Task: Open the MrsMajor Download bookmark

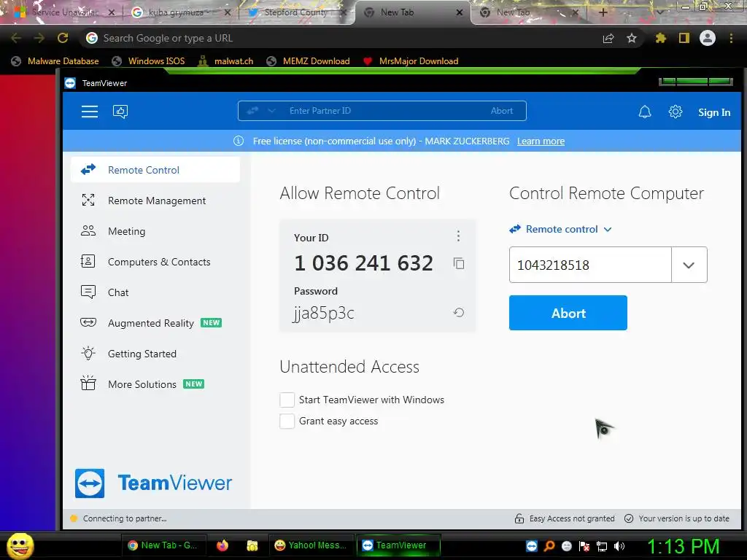Action: pos(410,61)
